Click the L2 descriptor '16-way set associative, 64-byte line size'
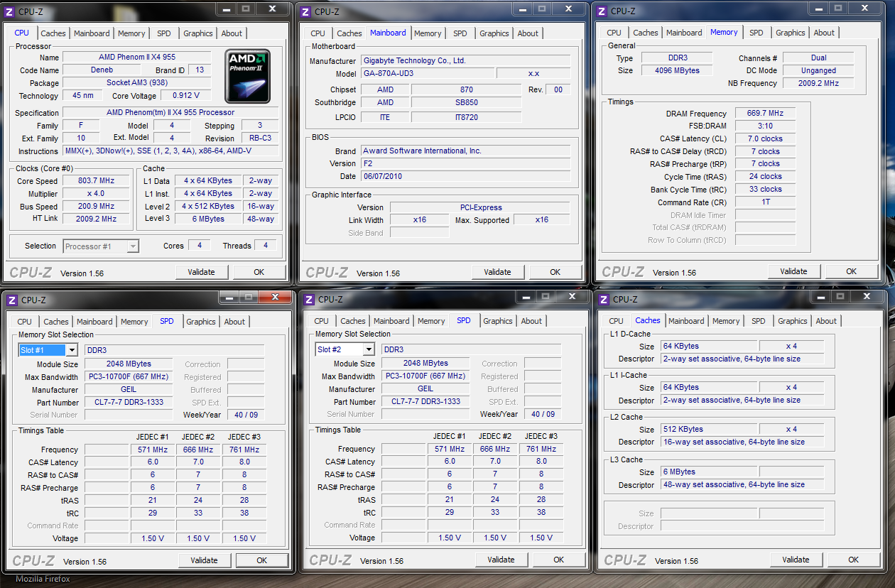 click(x=743, y=442)
